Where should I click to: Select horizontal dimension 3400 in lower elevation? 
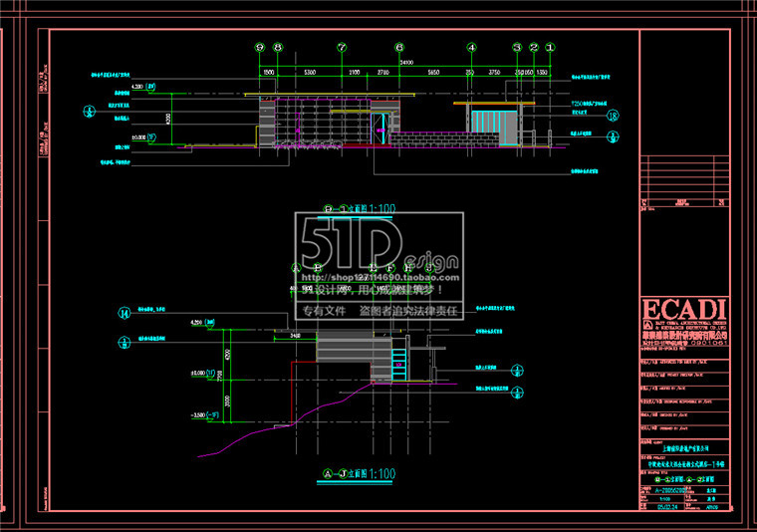coord(296,336)
